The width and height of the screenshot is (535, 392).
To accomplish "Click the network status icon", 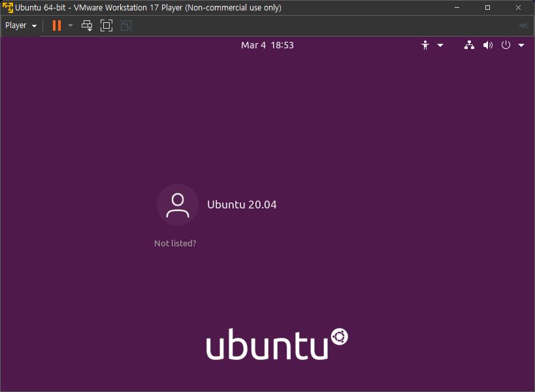I will [x=469, y=45].
